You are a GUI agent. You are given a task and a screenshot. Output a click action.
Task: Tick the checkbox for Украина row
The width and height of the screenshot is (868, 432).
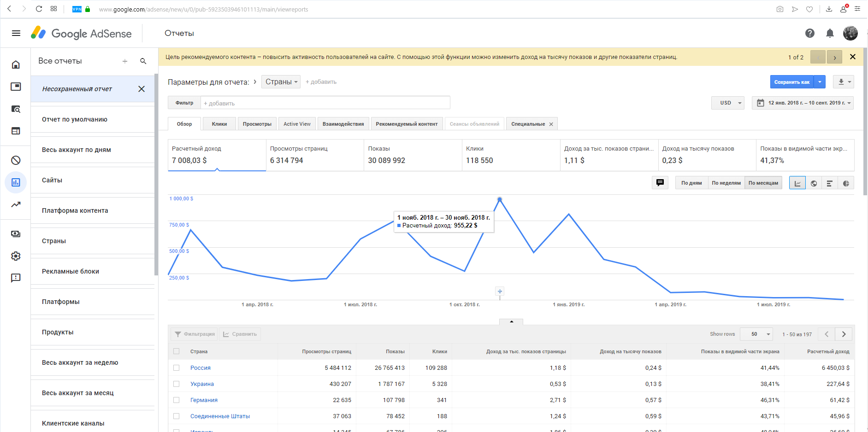(176, 384)
